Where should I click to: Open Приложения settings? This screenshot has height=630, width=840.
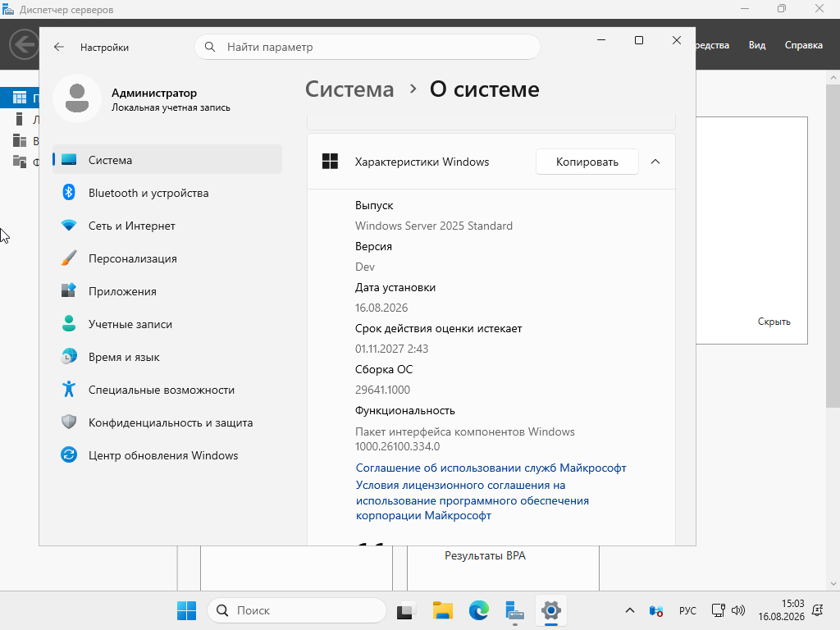167,291
